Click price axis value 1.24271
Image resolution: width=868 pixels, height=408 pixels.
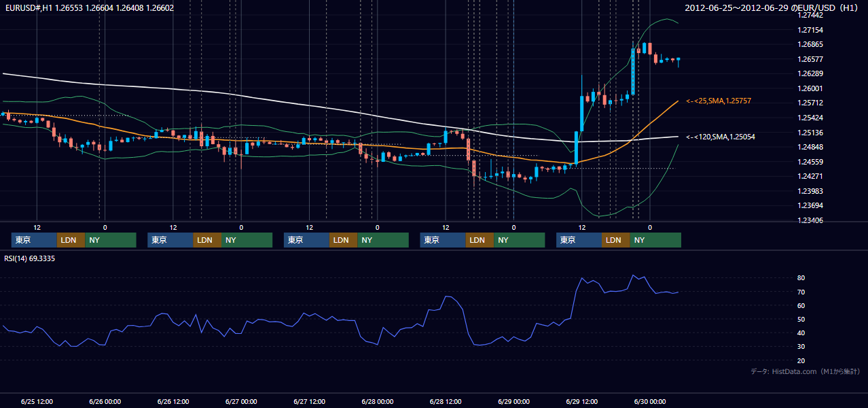tap(810, 176)
